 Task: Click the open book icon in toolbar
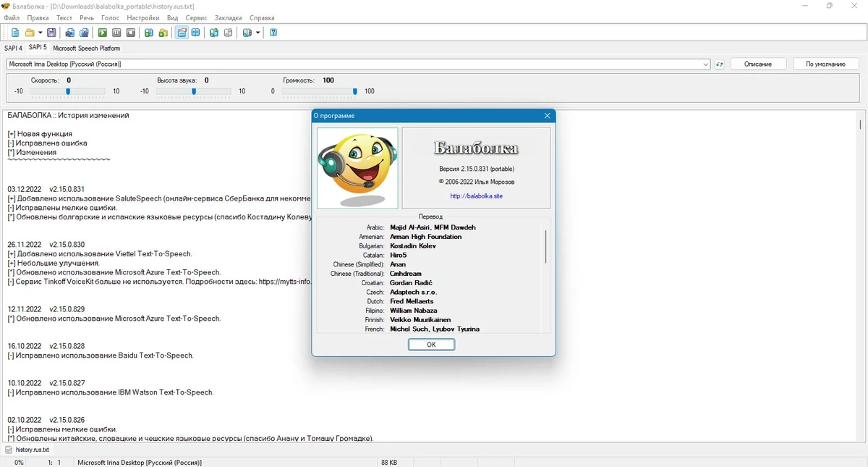[195, 33]
